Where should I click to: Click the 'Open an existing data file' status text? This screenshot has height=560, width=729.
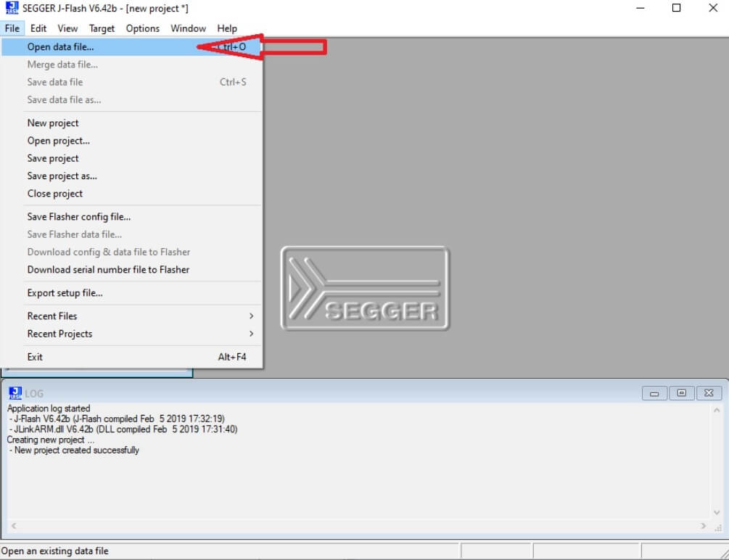[55, 551]
